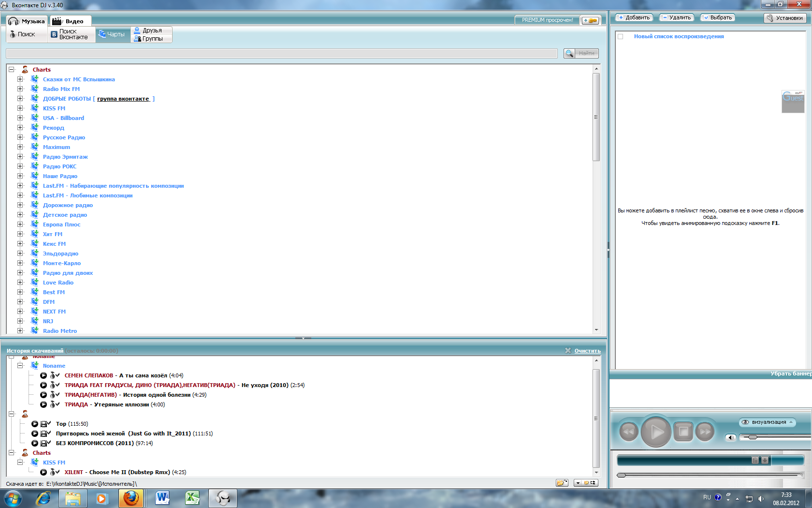This screenshot has height=508, width=812.
Task: Expand the Русское Радио chart
Action: [x=20, y=137]
